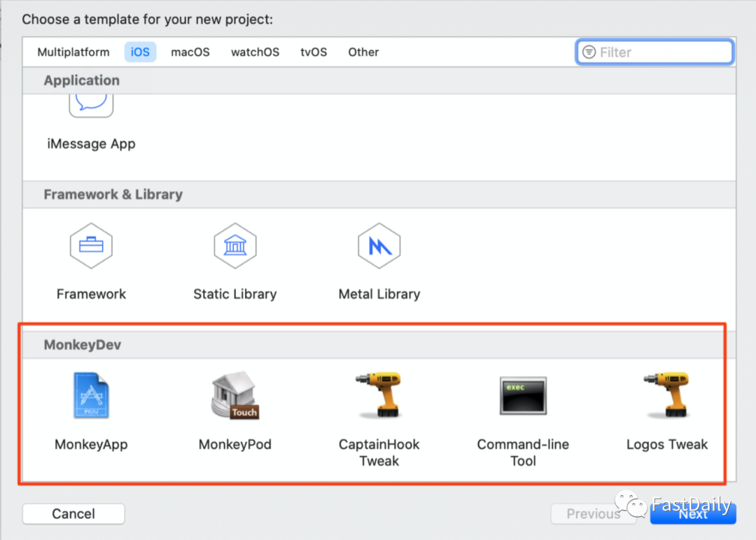The image size is (756, 540).
Task: Click the Command-line Tool label
Action: tap(523, 453)
